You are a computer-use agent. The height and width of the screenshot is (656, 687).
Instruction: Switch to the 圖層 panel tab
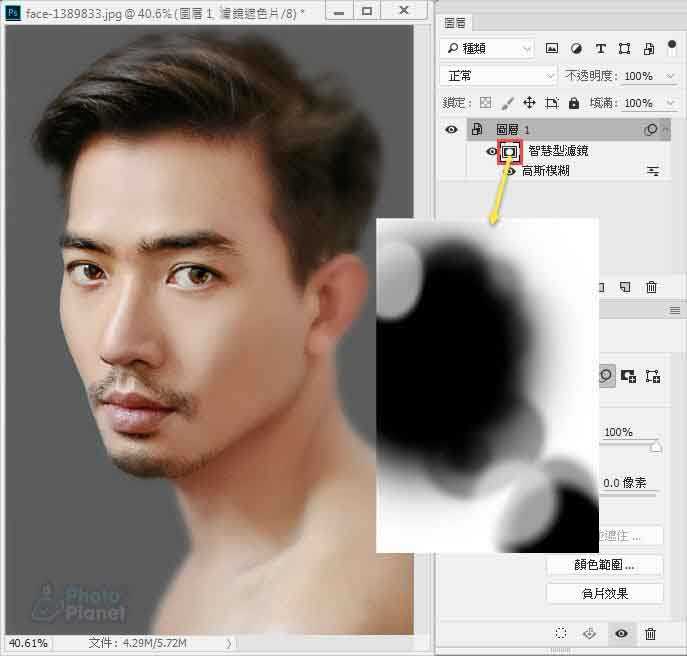pos(455,21)
